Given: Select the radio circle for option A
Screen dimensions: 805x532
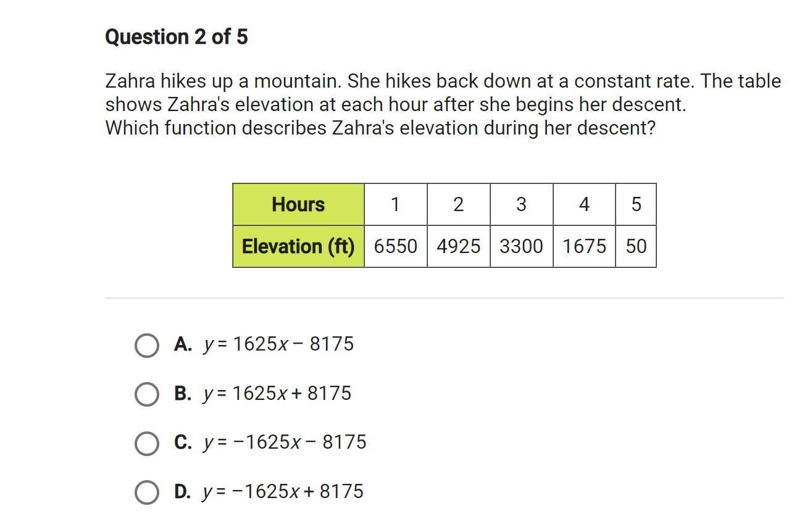Looking at the screenshot, I should tap(146, 346).
